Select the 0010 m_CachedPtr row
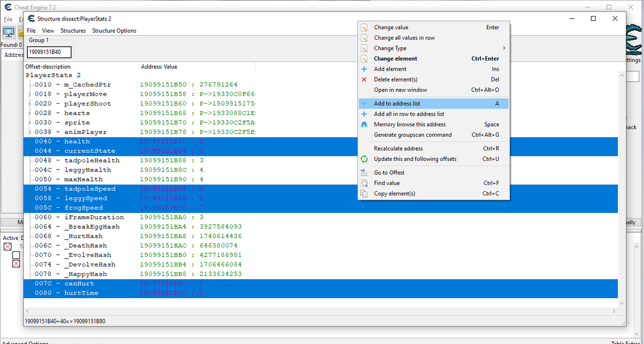Screen dimensions: 644x344 pyautogui.click(x=321, y=85)
